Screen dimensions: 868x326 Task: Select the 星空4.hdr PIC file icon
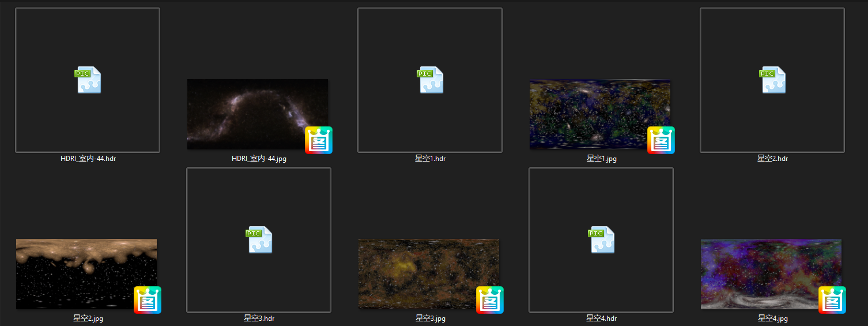(x=601, y=239)
